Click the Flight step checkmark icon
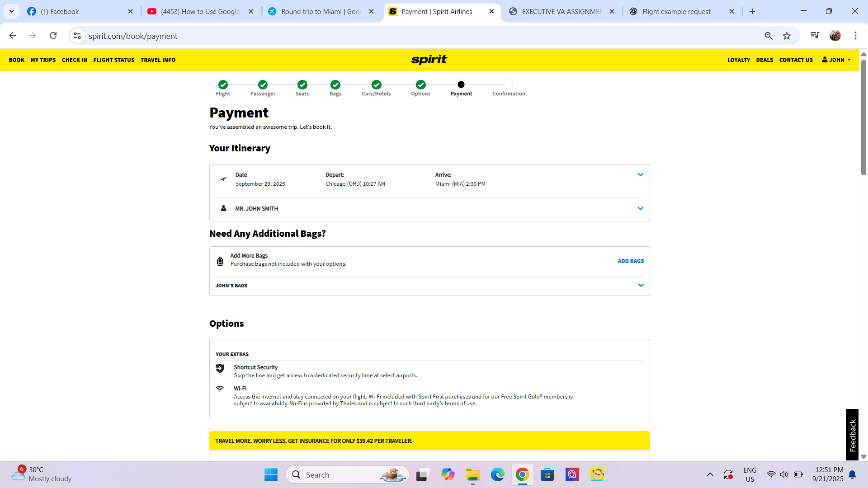Viewport: 868px width, 488px height. (223, 84)
